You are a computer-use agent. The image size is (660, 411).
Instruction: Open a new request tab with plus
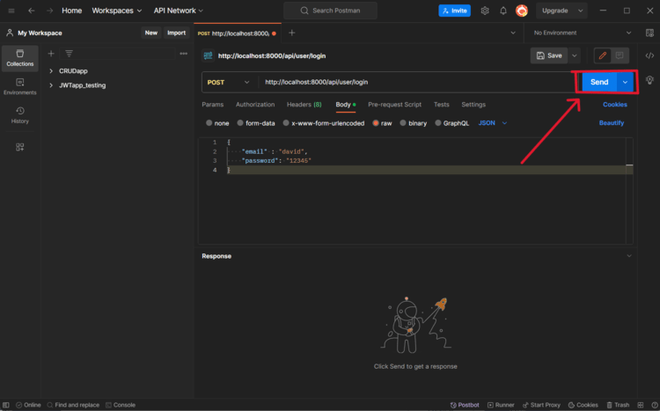click(292, 33)
